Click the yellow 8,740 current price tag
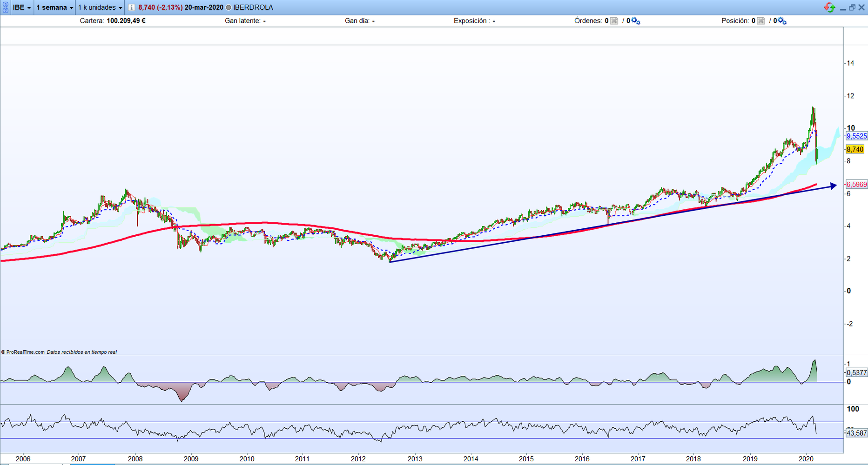This screenshot has height=465, width=868. point(855,149)
